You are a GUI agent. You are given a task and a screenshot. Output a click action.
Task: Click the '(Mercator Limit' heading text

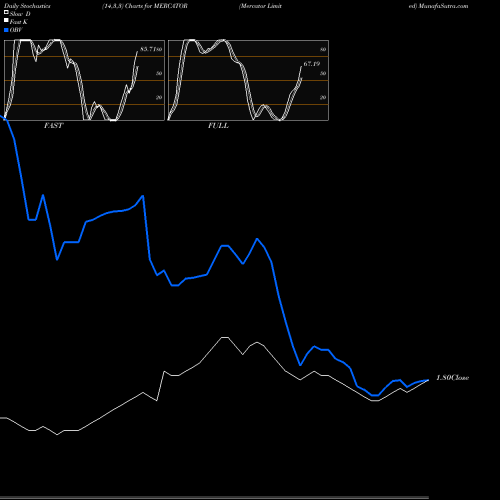click(x=260, y=6)
